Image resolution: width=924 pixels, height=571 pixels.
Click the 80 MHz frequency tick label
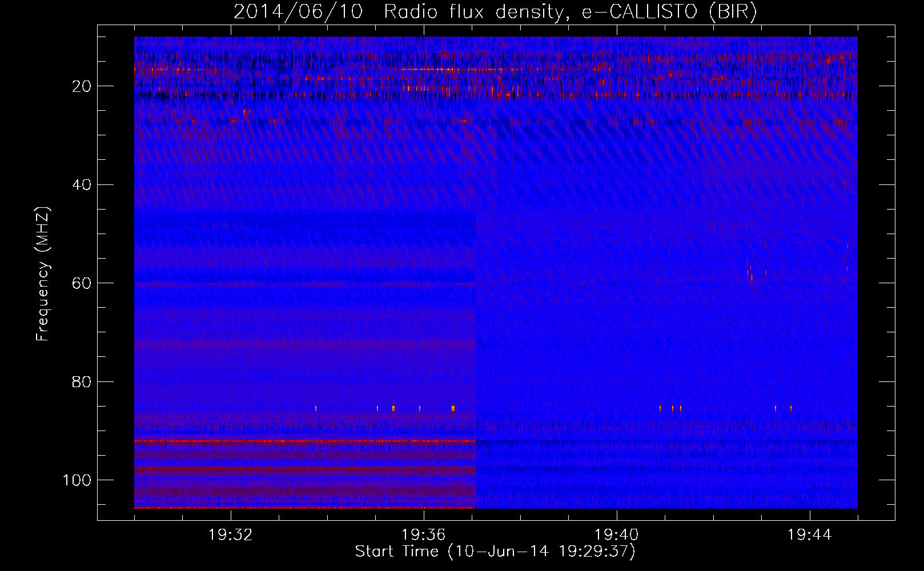point(82,381)
